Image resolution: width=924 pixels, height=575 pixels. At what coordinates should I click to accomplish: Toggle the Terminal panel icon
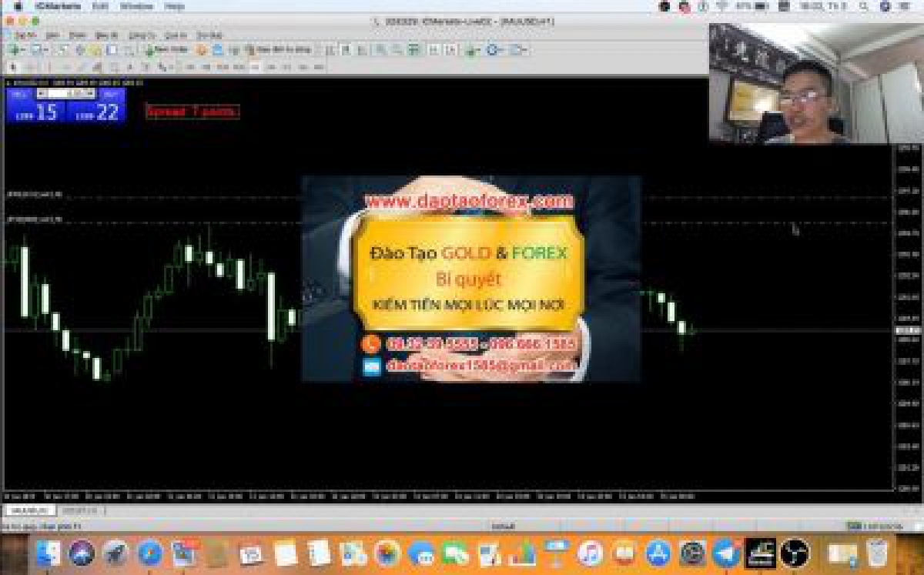[112, 49]
